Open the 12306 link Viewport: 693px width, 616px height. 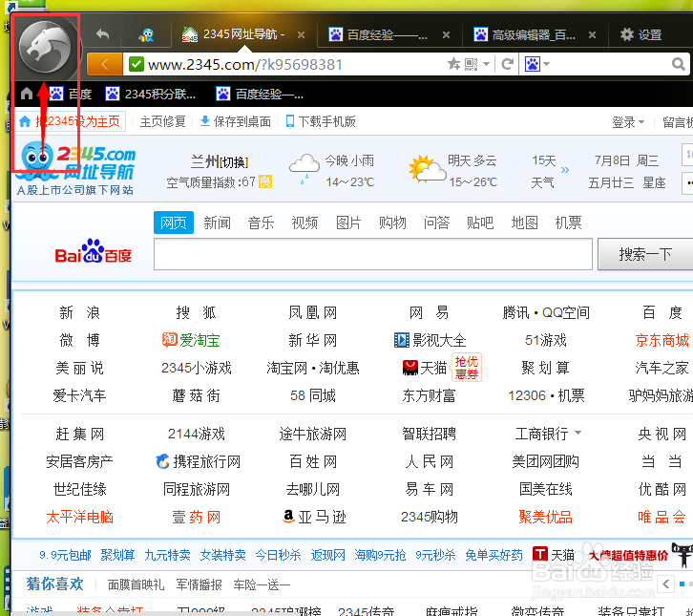[x=527, y=395]
